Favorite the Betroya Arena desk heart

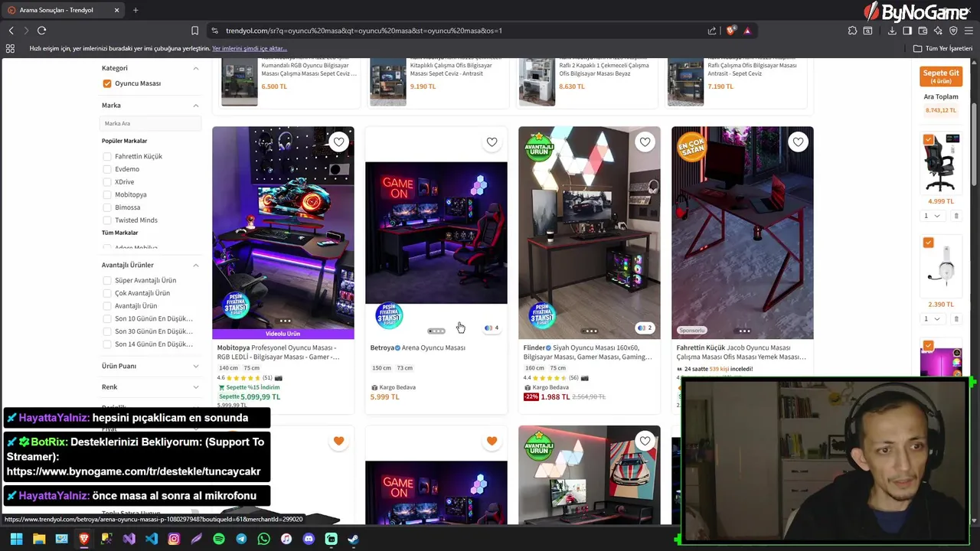point(492,142)
